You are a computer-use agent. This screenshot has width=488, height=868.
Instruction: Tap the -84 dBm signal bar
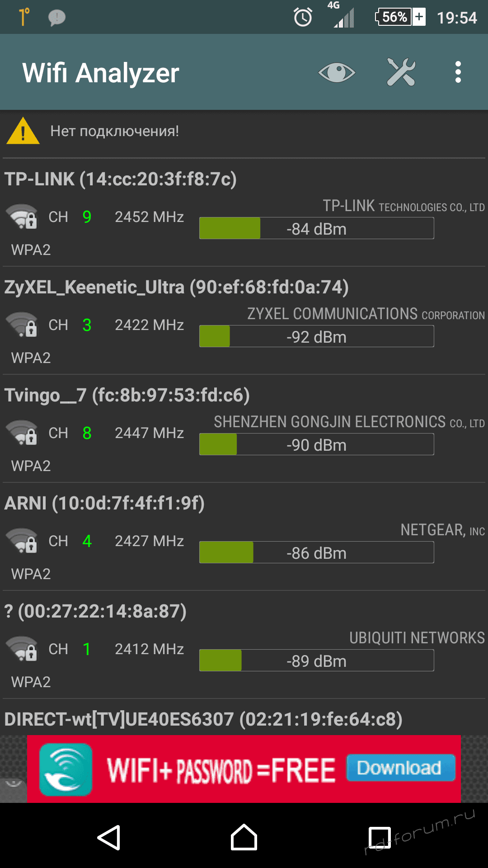(x=316, y=229)
